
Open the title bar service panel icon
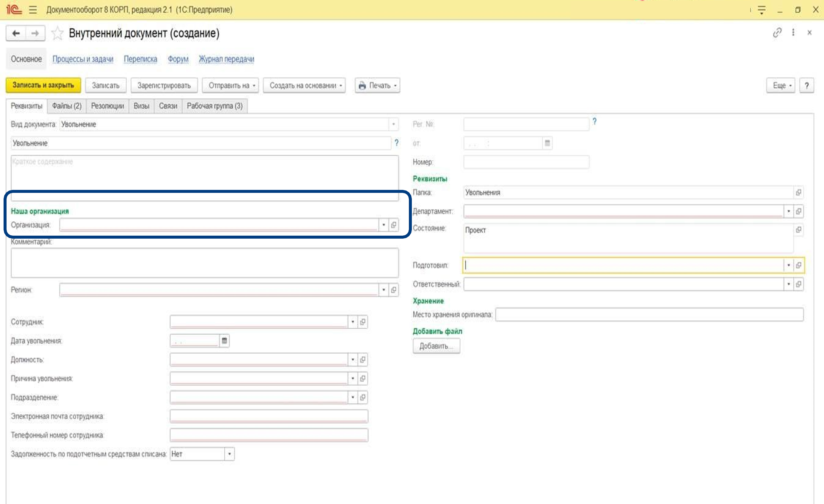click(762, 10)
